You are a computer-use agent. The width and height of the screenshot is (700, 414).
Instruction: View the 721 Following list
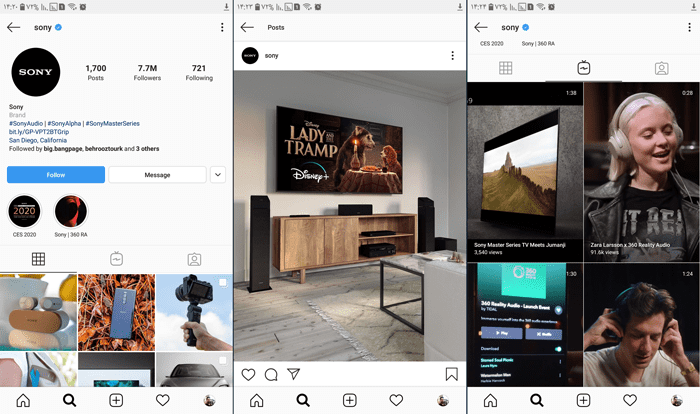point(199,72)
